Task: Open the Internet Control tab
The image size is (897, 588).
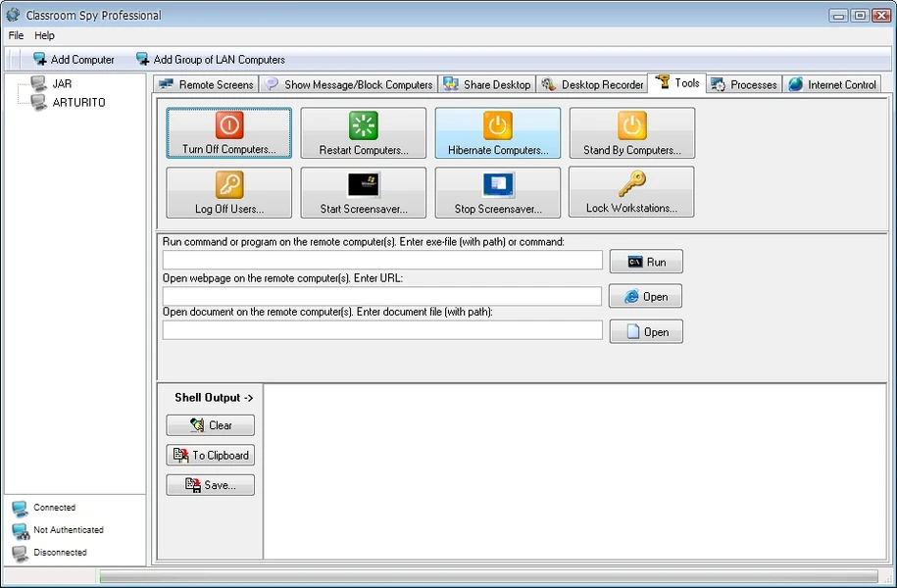Action: click(832, 84)
